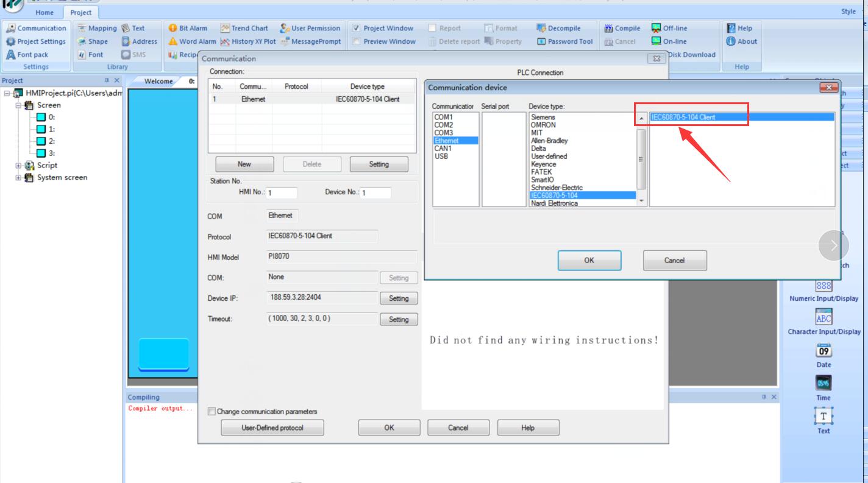Open Font pack tool
The height and width of the screenshot is (483, 868).
pyautogui.click(x=27, y=55)
